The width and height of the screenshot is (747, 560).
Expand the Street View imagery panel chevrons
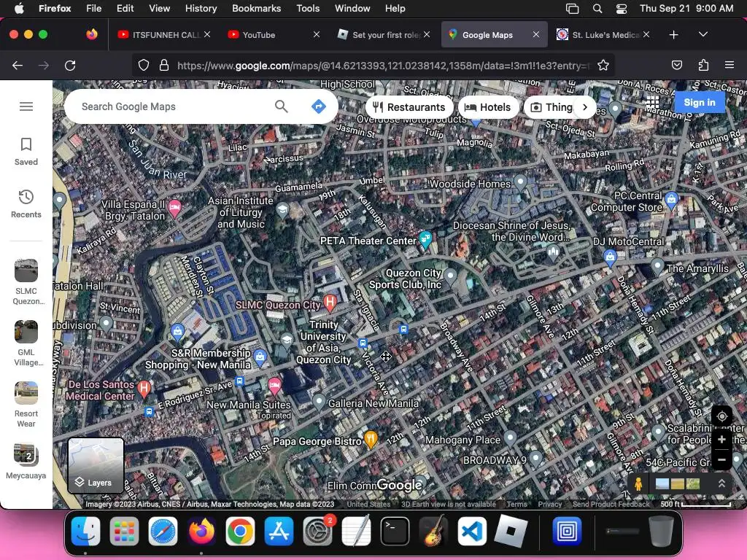[x=721, y=484]
